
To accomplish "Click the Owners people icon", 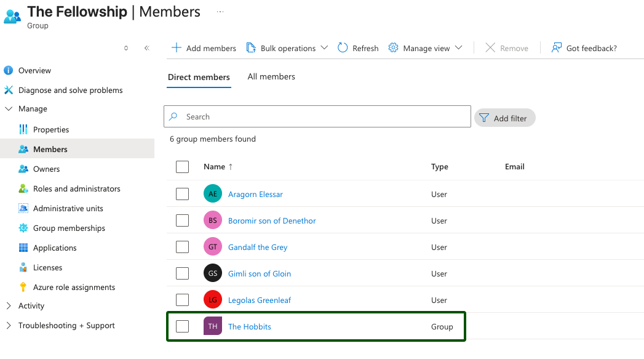I will tap(23, 169).
